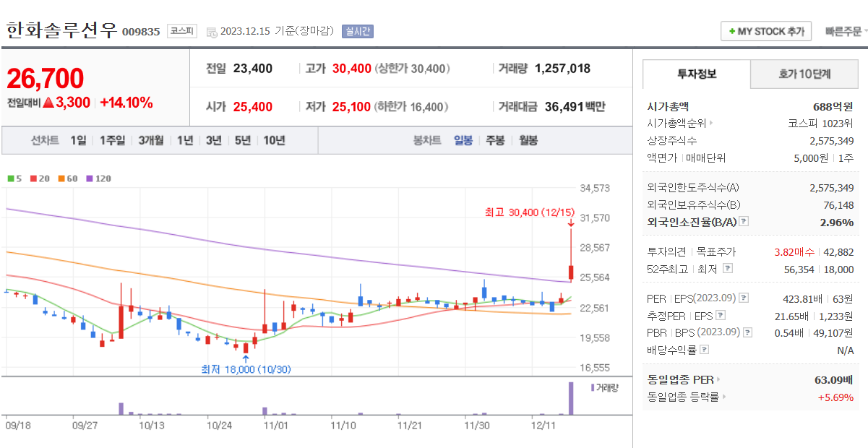Click the 34,573 price axis label

click(x=596, y=188)
